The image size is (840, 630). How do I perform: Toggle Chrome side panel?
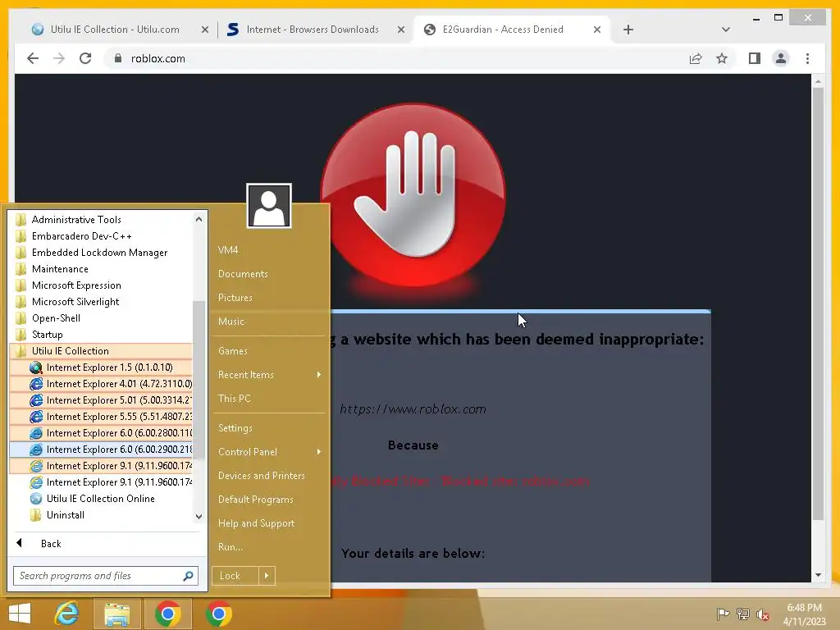(x=755, y=58)
